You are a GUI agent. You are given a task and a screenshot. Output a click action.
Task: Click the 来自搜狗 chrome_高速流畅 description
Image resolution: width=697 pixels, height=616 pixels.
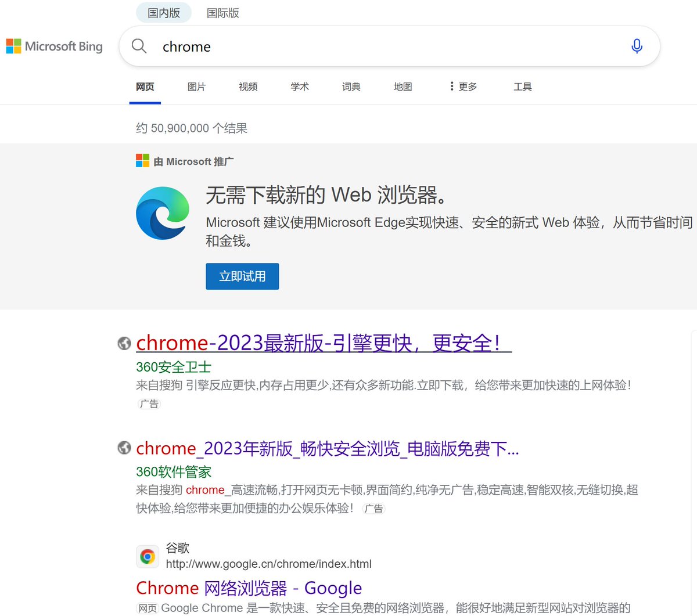click(387, 499)
